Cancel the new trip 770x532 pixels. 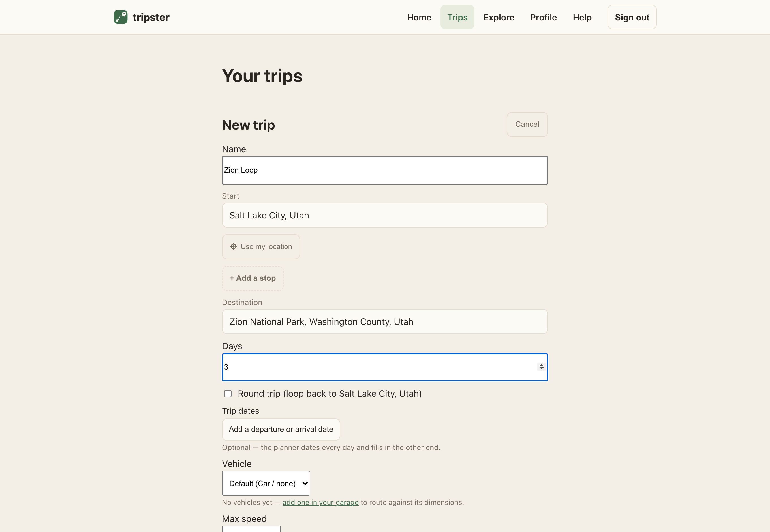pyautogui.click(x=527, y=124)
